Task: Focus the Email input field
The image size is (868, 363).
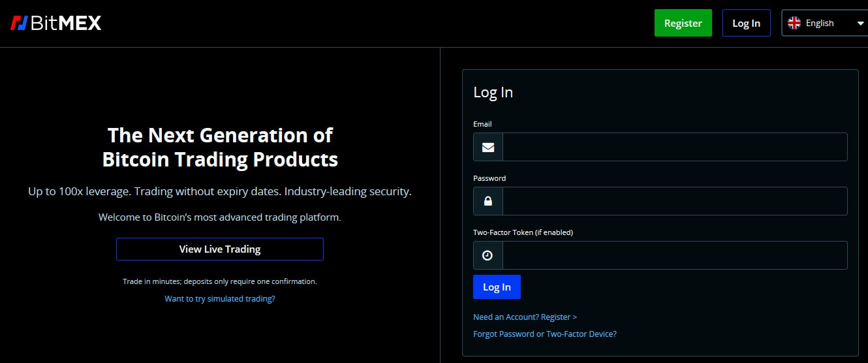Action: click(674, 147)
